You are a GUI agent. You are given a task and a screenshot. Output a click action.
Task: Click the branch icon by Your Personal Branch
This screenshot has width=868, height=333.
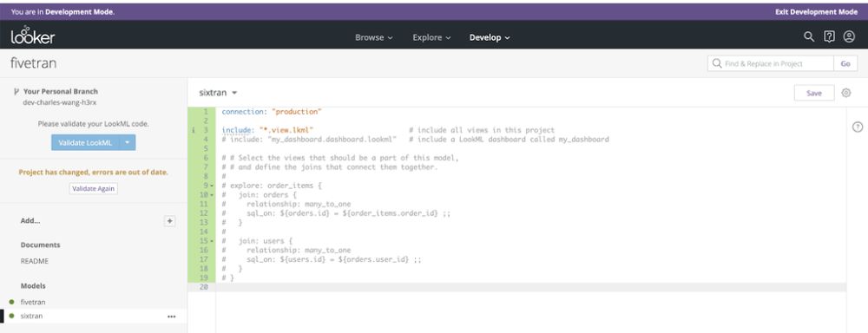point(16,91)
